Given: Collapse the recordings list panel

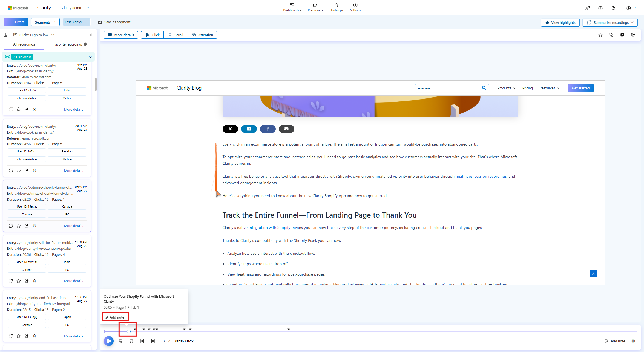Looking at the screenshot, I should (91, 35).
